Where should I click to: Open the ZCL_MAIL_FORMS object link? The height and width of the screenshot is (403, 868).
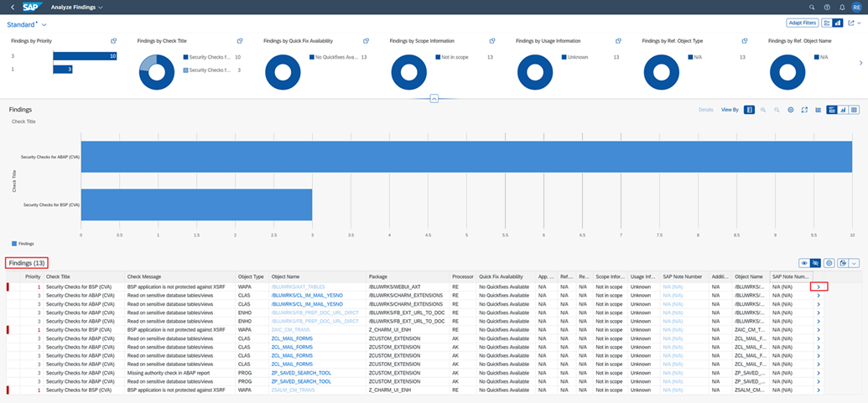tap(292, 338)
